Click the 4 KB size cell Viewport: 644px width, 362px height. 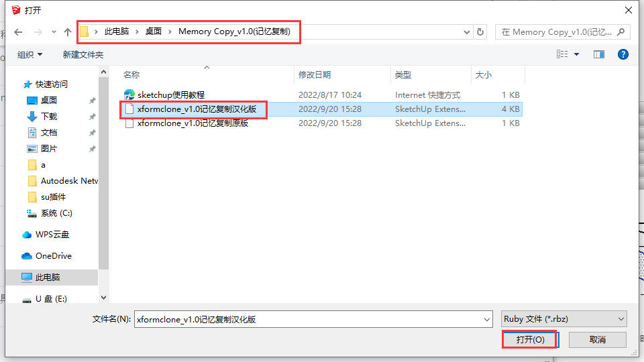tap(511, 109)
